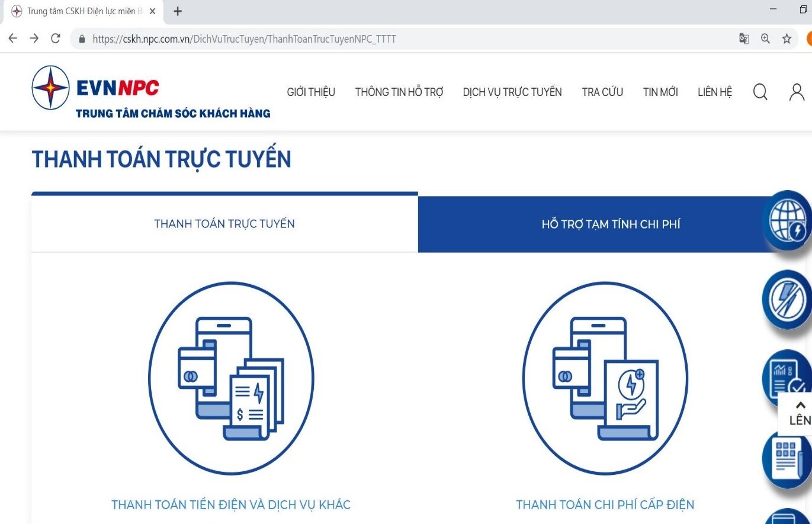Open the site search magnifier icon

(760, 92)
